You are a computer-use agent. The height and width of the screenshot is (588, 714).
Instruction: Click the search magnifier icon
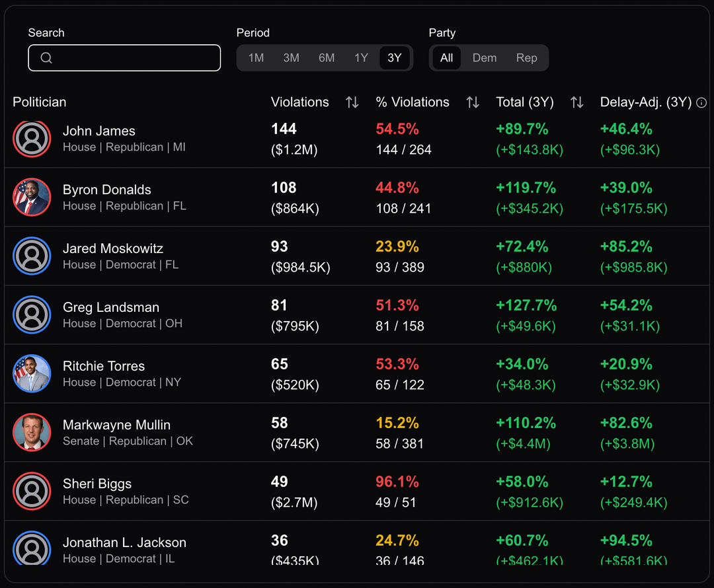46,58
